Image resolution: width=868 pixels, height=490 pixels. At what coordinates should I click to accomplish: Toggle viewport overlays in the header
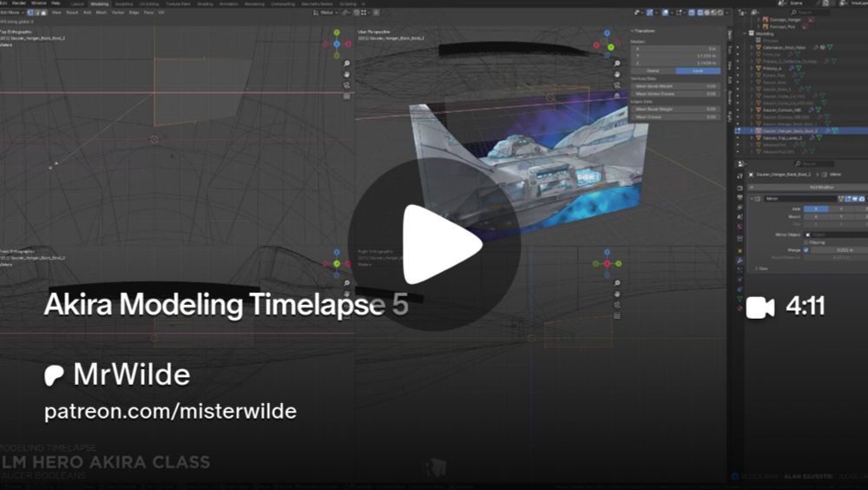pyautogui.click(x=666, y=12)
